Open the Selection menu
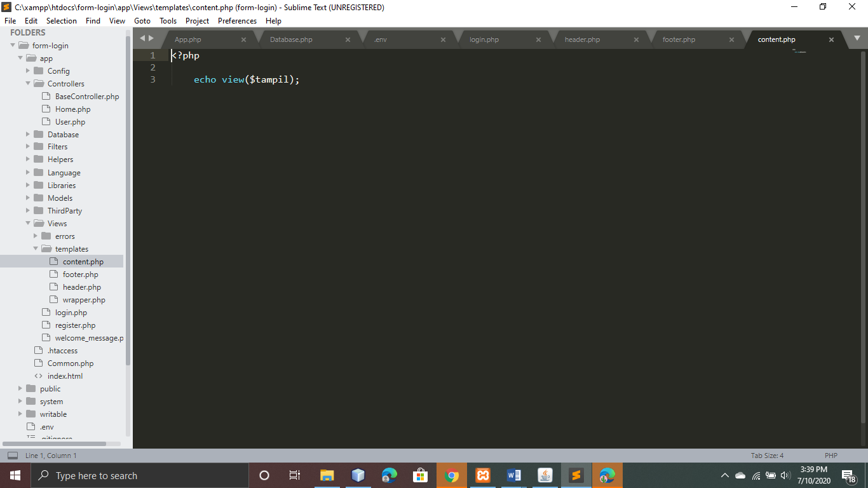The height and width of the screenshot is (488, 868). (62, 20)
